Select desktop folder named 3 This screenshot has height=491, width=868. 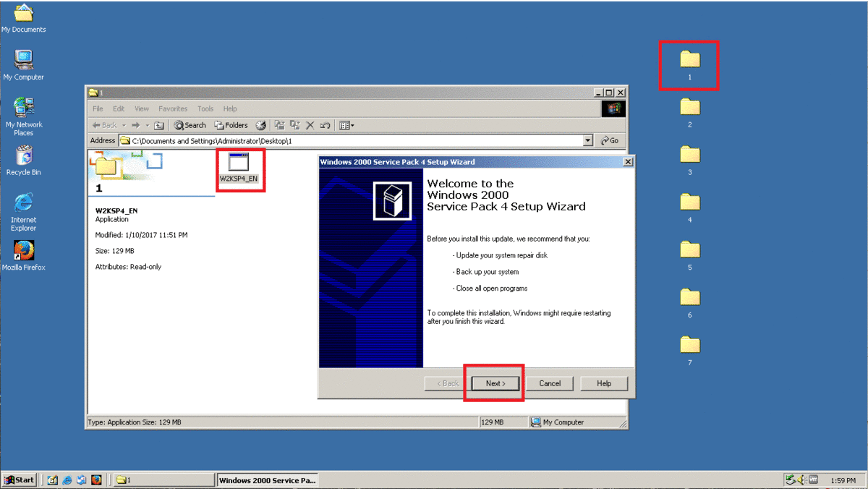tap(690, 160)
